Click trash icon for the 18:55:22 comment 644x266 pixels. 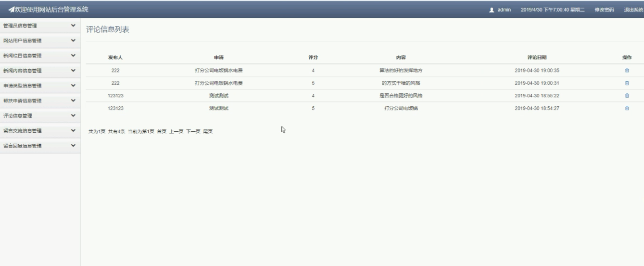(627, 96)
